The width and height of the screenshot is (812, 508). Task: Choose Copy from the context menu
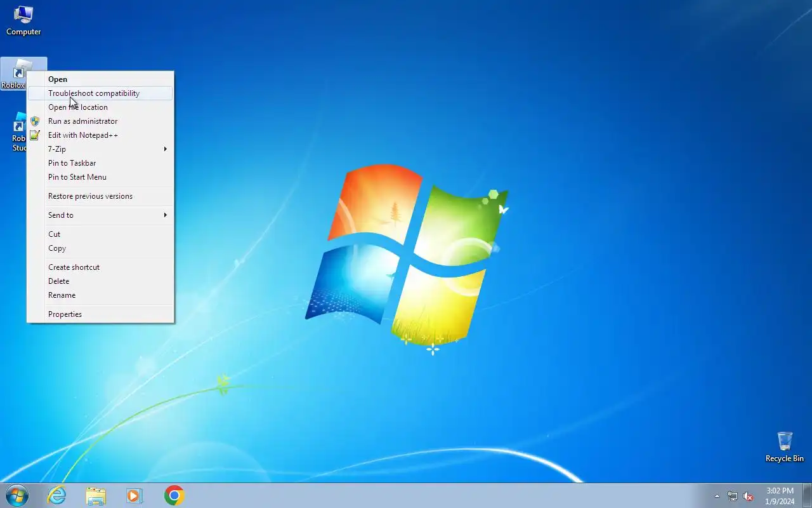(x=100, y=248)
